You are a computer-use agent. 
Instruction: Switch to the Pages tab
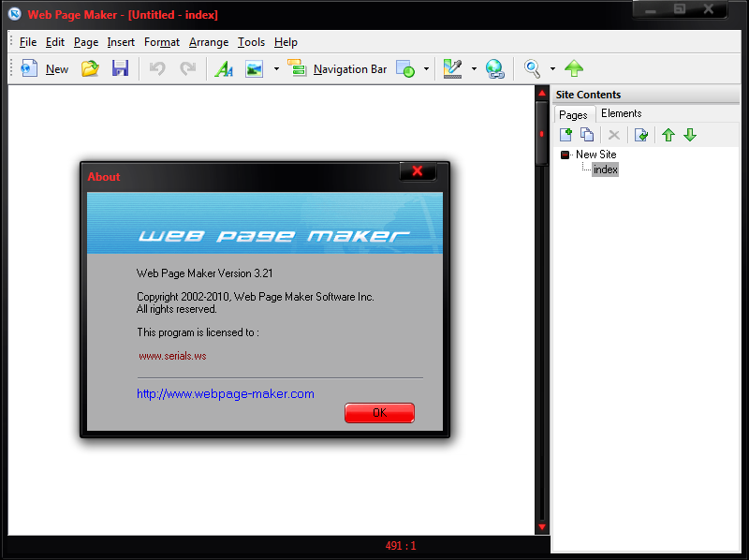573,114
